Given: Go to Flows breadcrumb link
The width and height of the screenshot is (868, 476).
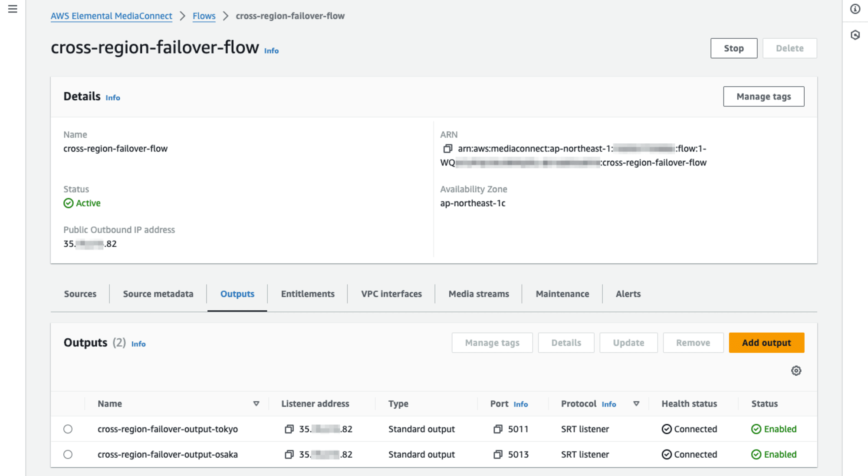Looking at the screenshot, I should (204, 16).
